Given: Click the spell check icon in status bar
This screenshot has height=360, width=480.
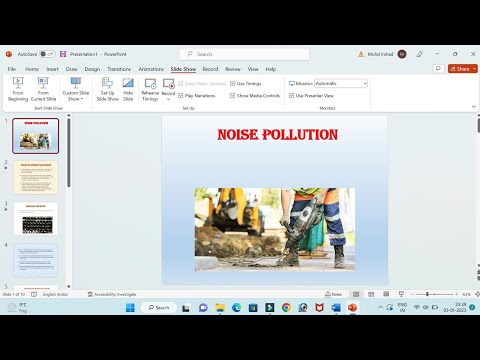Looking at the screenshot, I should tap(34, 294).
